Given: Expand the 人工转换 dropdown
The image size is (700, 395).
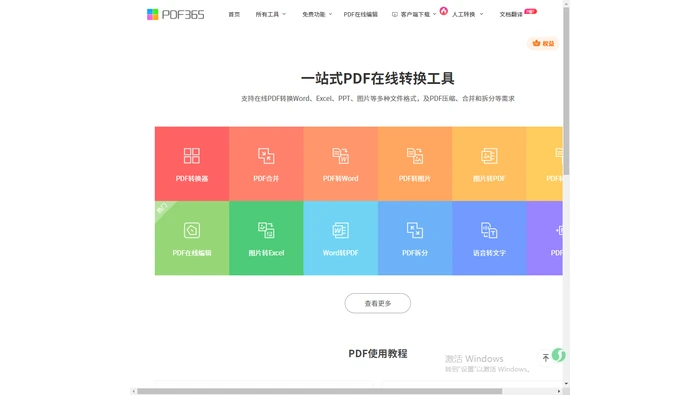Looking at the screenshot, I should point(467,14).
